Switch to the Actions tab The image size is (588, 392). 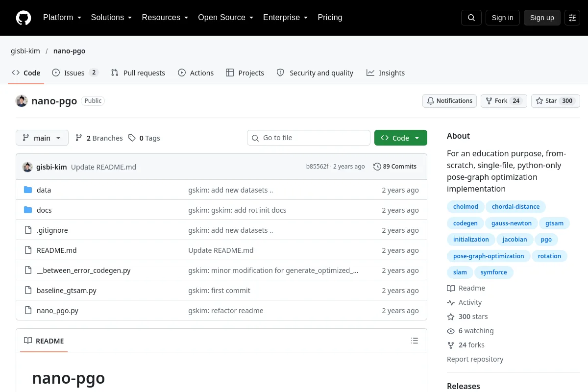point(196,73)
